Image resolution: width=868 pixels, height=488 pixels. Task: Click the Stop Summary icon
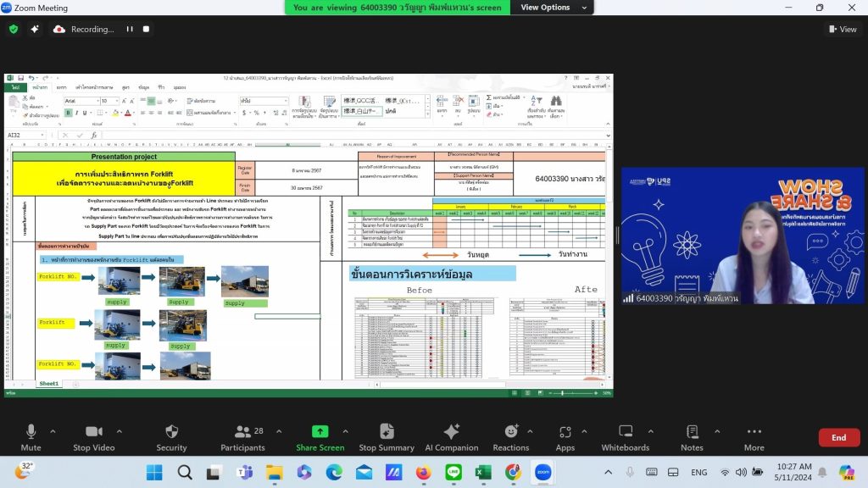click(x=387, y=431)
